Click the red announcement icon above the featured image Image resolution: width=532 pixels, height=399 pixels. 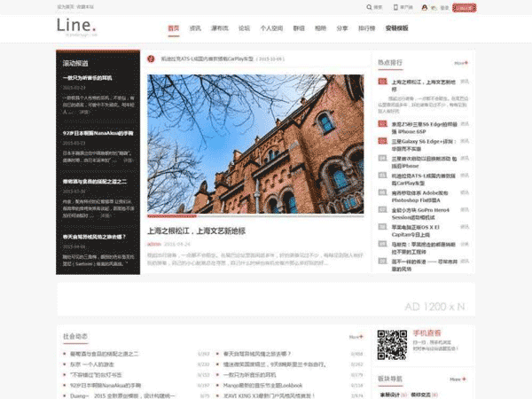(153, 59)
